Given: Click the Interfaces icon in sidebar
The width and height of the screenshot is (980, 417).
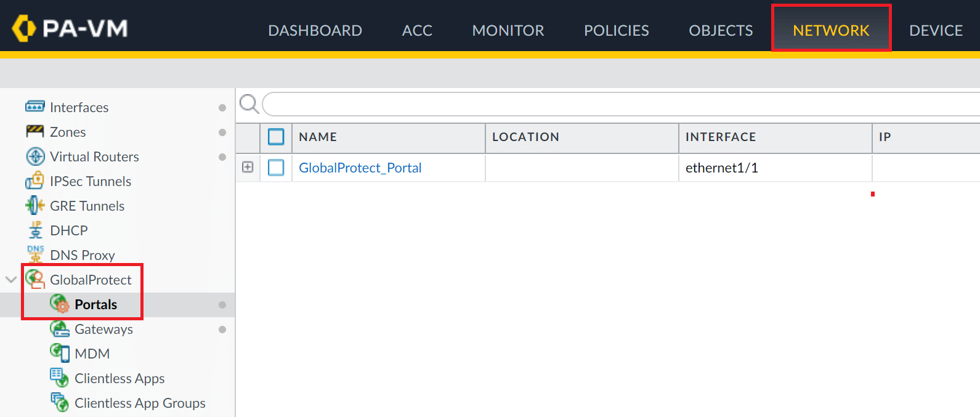Looking at the screenshot, I should (x=34, y=107).
